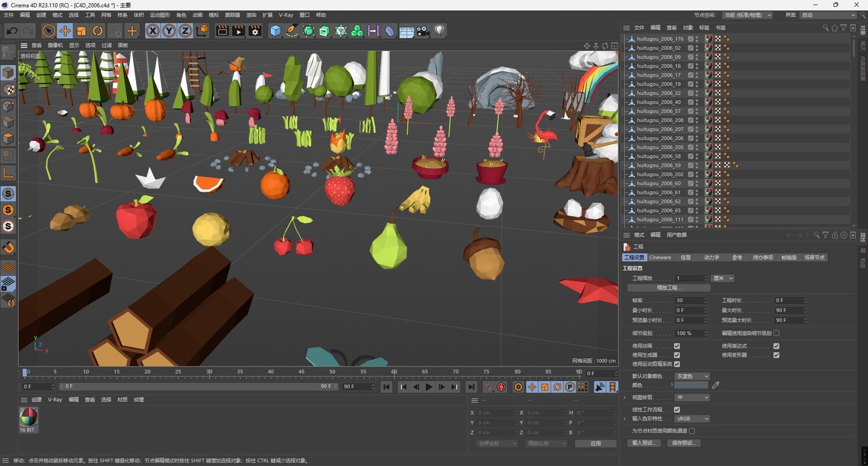Open the 默认对象颜色 dropdown
This screenshot has width=868, height=466.
click(692, 376)
